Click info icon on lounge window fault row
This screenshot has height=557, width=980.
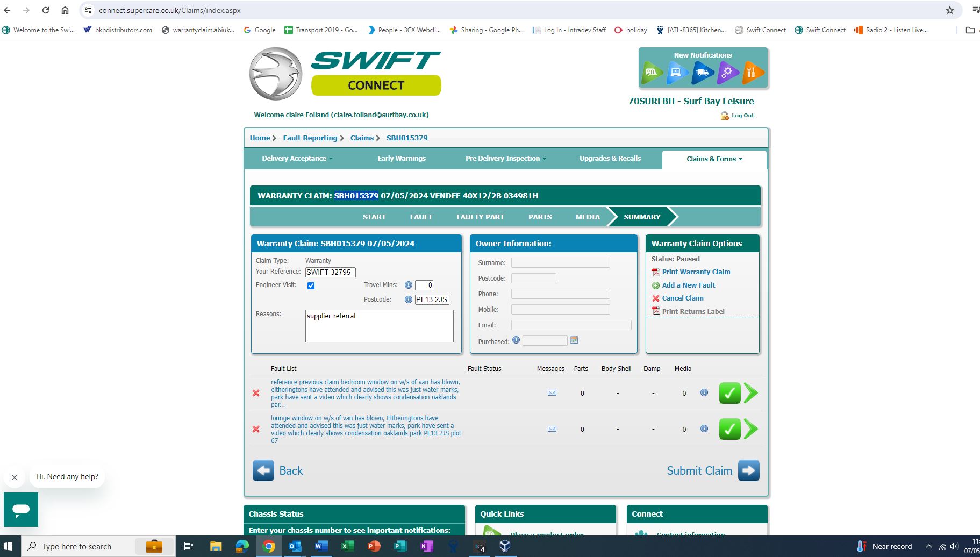point(704,429)
